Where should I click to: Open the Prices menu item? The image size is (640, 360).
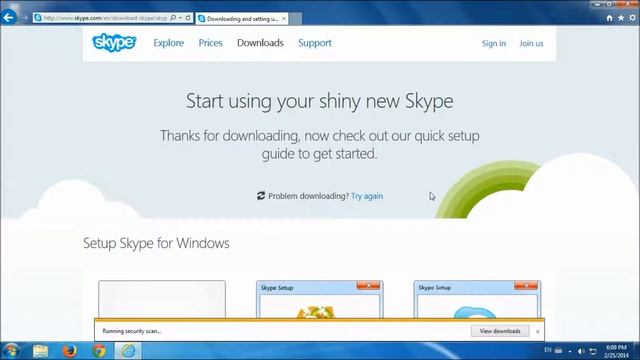pos(210,43)
